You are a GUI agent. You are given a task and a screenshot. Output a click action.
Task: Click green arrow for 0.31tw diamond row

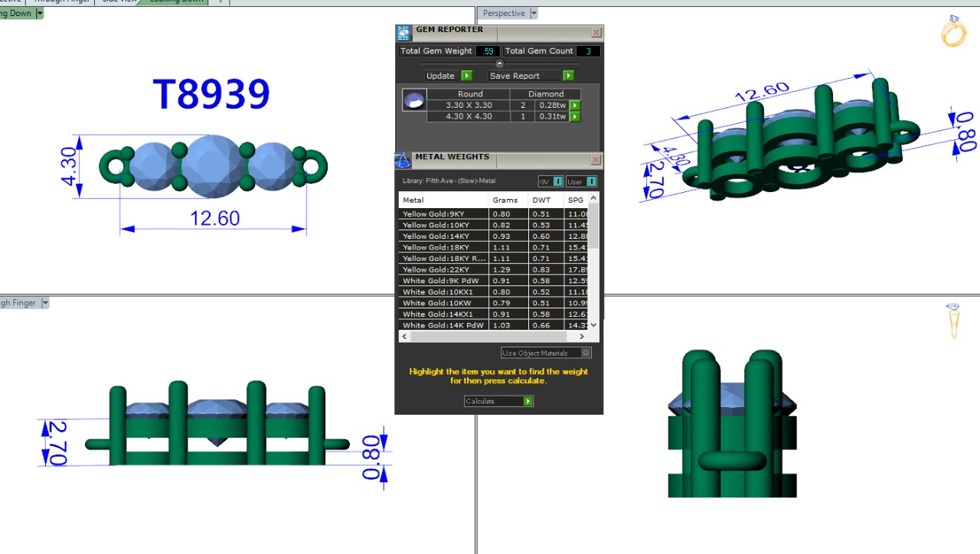point(575,116)
